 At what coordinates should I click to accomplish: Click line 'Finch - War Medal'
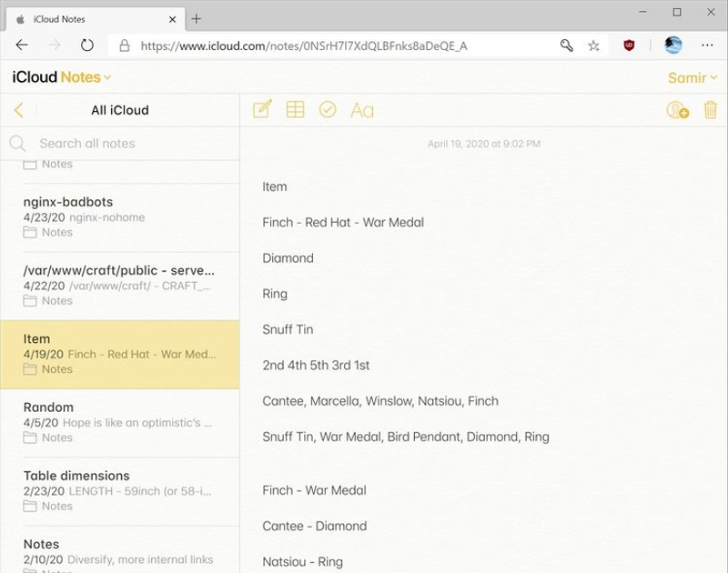pyautogui.click(x=314, y=490)
